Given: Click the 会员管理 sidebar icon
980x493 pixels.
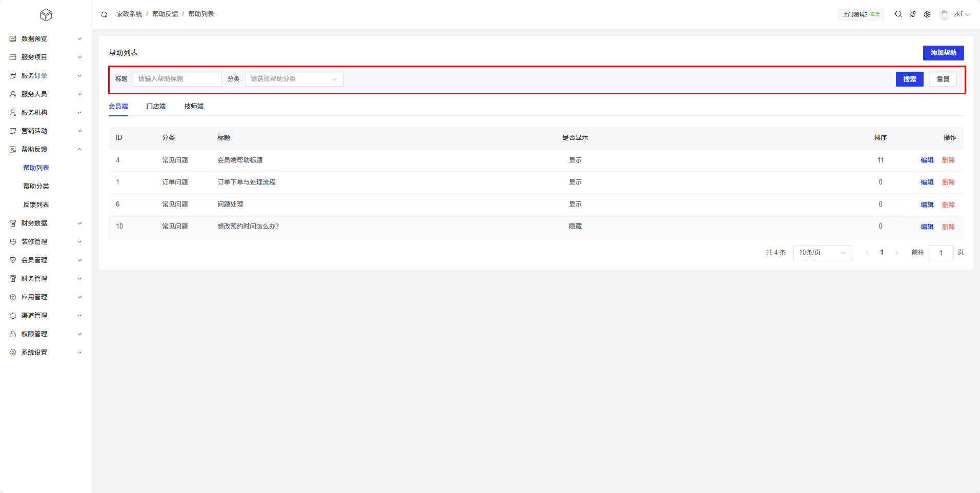Looking at the screenshot, I should (x=13, y=260).
